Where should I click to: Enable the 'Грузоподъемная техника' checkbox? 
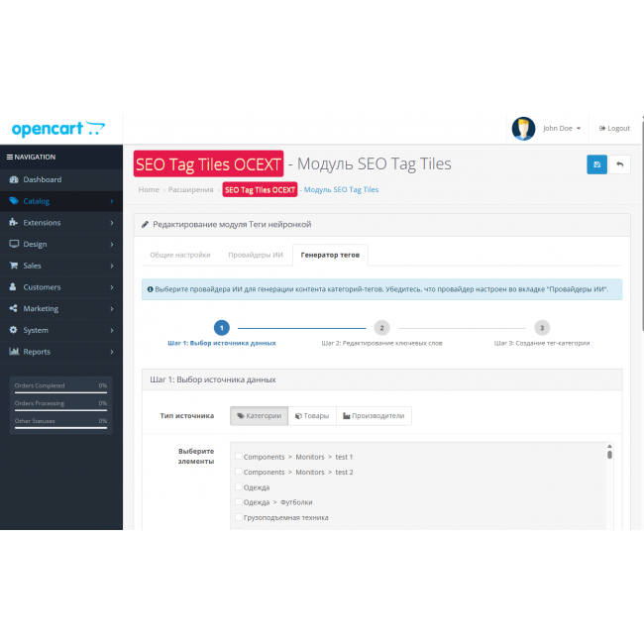click(x=239, y=517)
